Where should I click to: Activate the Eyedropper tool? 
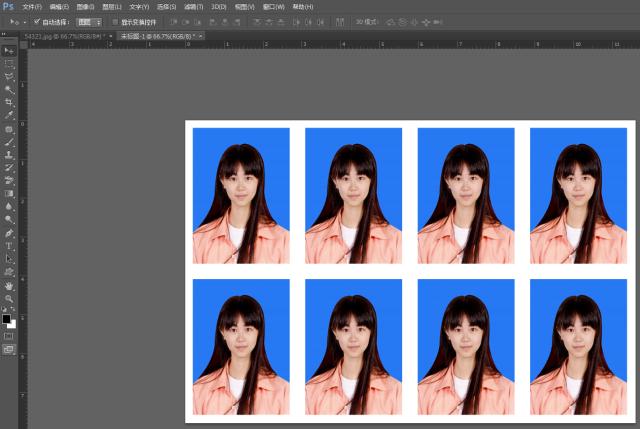[9, 115]
